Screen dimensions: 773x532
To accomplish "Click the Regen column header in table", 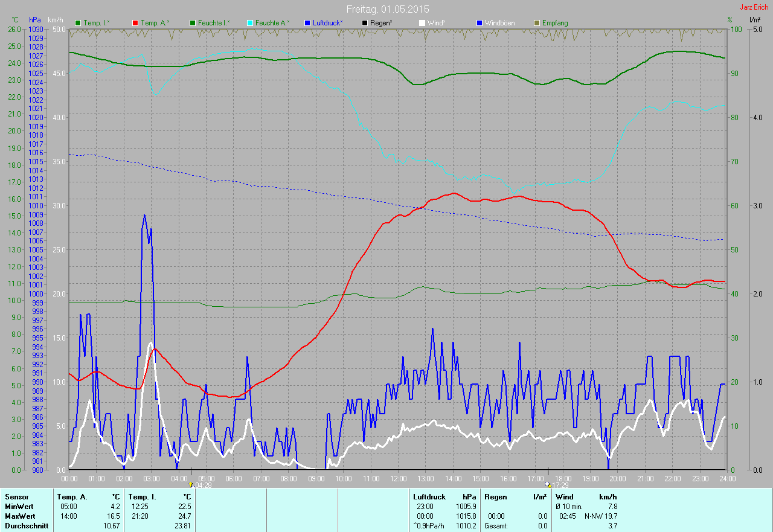I will (x=495, y=497).
